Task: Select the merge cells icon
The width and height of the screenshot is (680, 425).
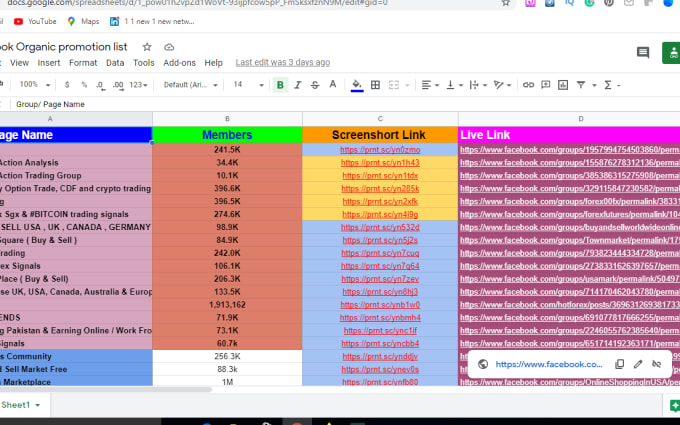Action: (x=394, y=85)
